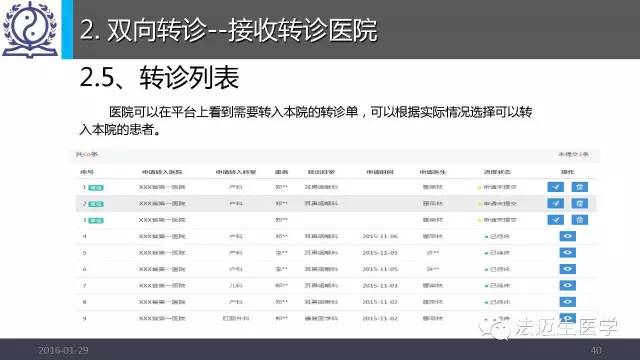This screenshot has height=360, width=640.
Task: Delete the row 1 referral via trash icon
Action: coord(580,187)
